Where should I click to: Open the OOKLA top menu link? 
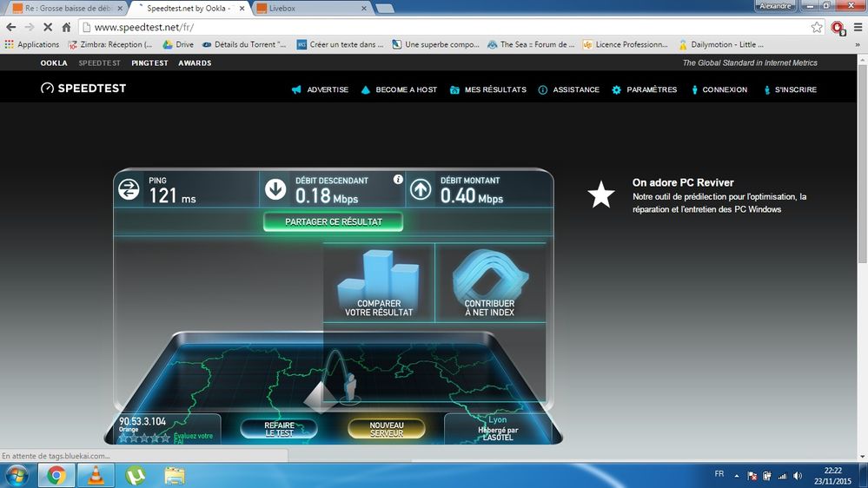tap(54, 63)
